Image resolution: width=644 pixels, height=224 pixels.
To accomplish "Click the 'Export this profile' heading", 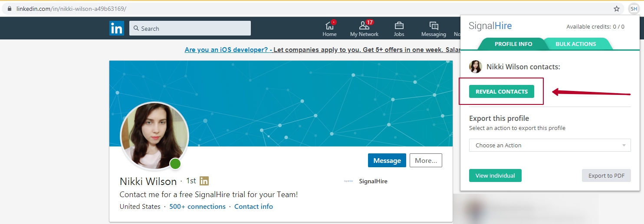I will coord(499,118).
